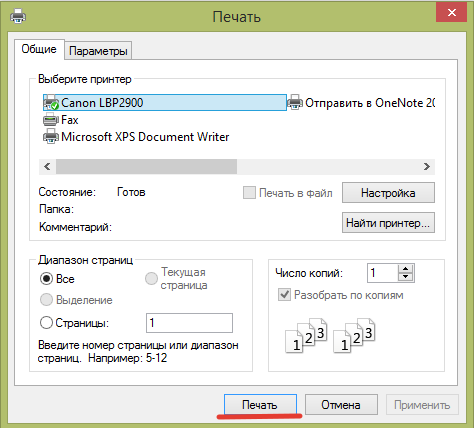Click left arrow of printer list scrollbar
This screenshot has width=474, height=428.
47,166
